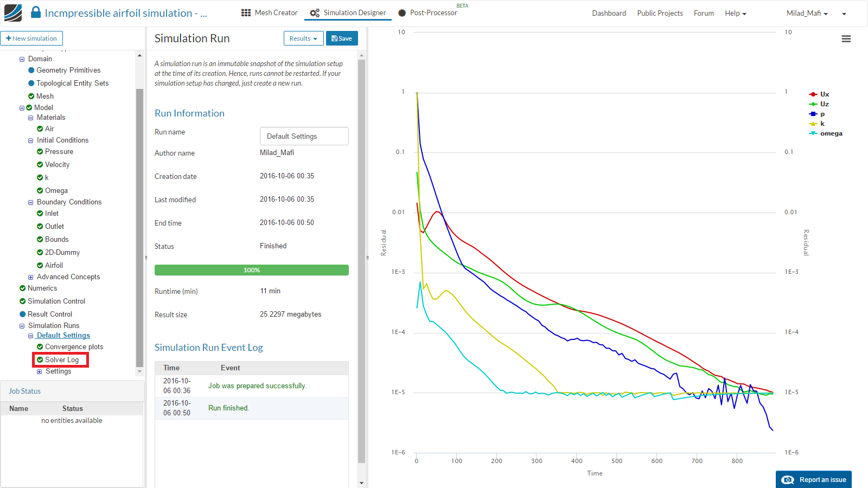
Task: Open the chart hamburger menu
Action: click(846, 39)
